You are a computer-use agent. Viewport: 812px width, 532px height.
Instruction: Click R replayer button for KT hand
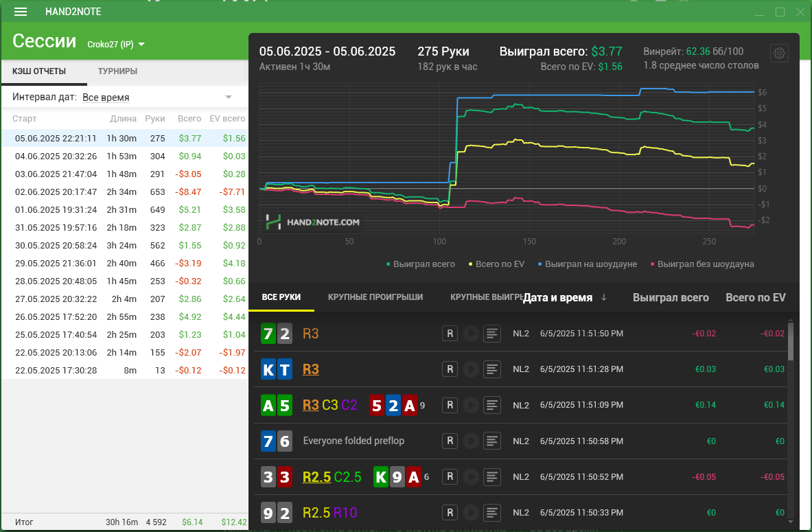[450, 369]
